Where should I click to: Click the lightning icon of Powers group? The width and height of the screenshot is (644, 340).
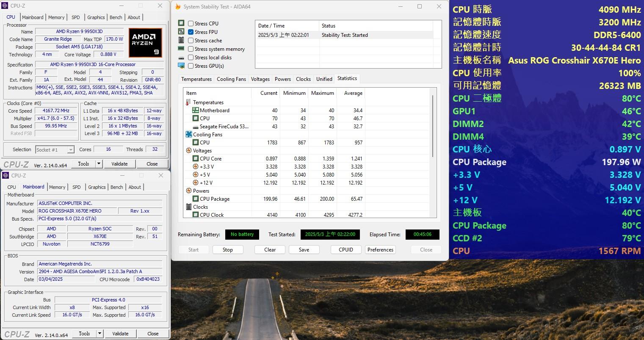(x=188, y=191)
